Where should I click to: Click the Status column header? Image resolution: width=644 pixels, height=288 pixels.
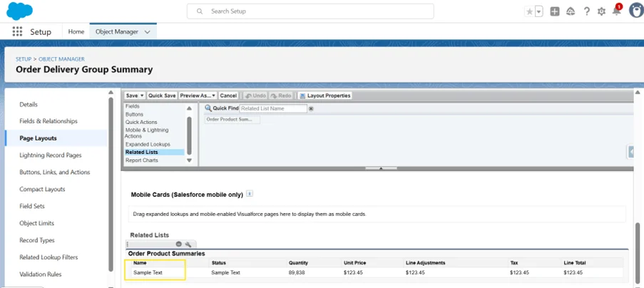tap(218, 263)
